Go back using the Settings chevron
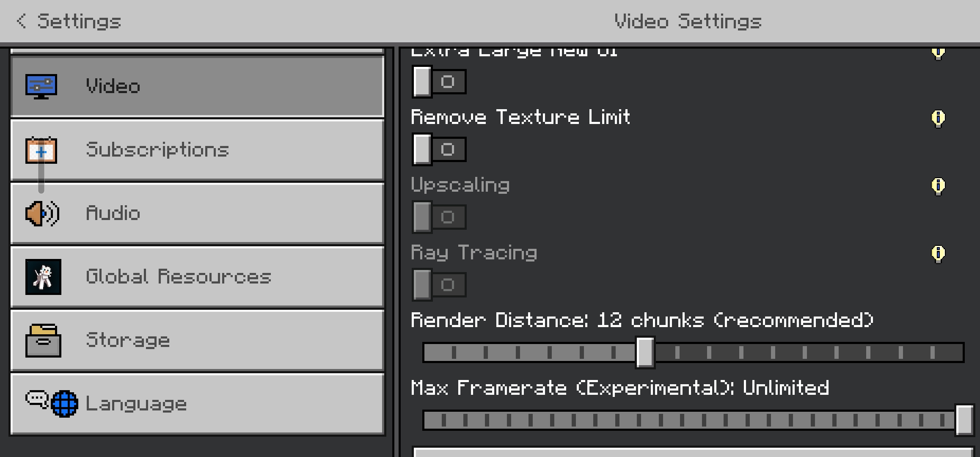The image size is (980, 457). click(x=21, y=21)
